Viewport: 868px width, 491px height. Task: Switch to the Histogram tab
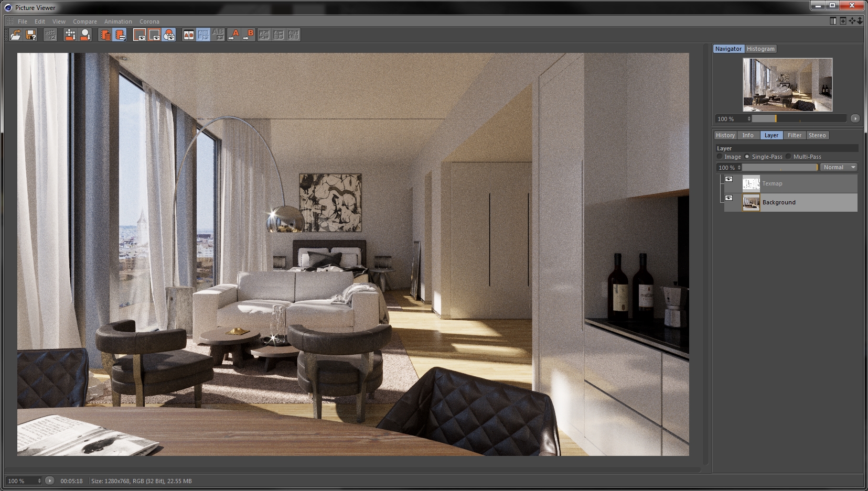760,49
